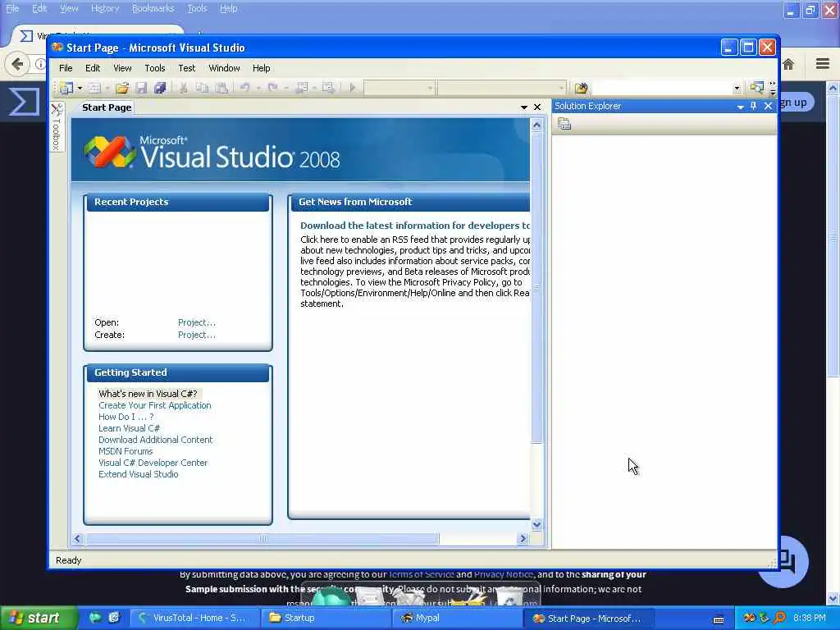Switch to Mypal taskbar button
The width and height of the screenshot is (840, 630).
456,619
